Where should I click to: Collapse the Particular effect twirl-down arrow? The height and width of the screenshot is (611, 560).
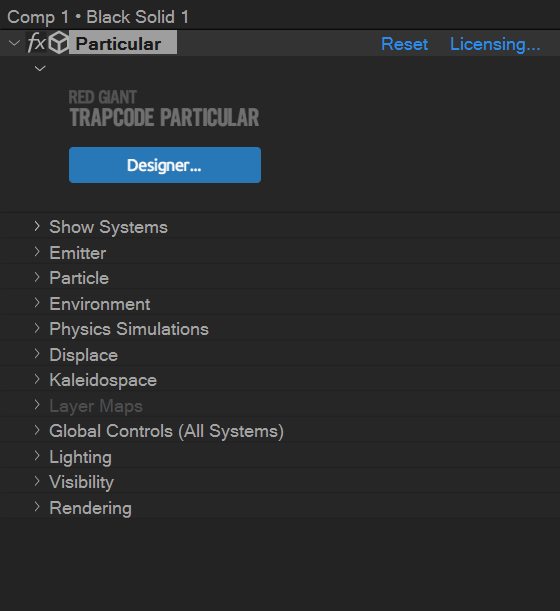tap(14, 43)
